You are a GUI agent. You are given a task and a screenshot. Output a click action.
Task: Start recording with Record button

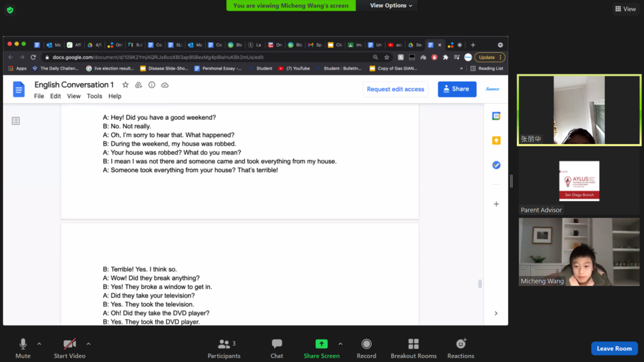pyautogui.click(x=367, y=348)
